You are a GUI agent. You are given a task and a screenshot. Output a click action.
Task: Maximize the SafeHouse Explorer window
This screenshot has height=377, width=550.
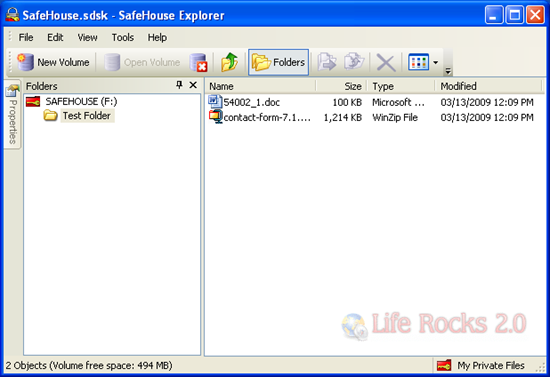click(515, 15)
